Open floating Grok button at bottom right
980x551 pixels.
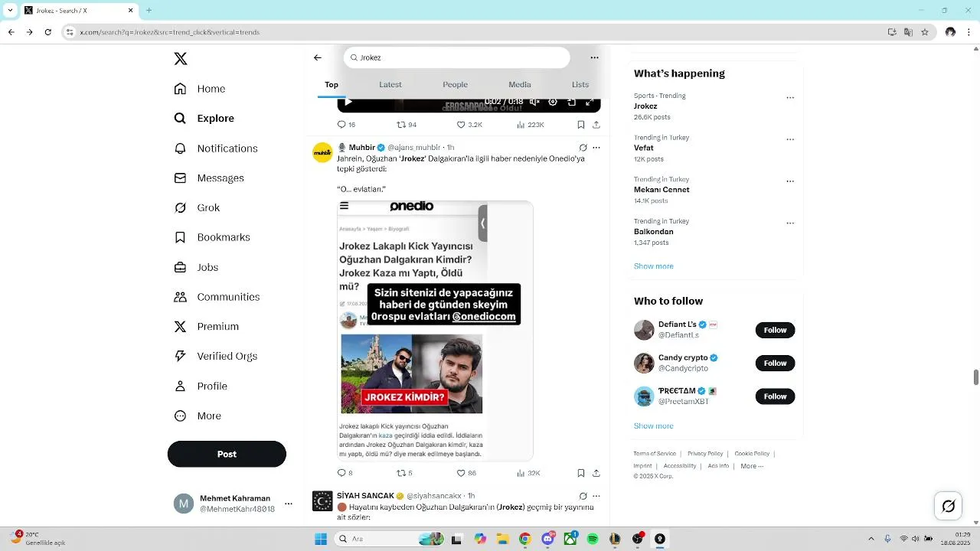click(949, 506)
